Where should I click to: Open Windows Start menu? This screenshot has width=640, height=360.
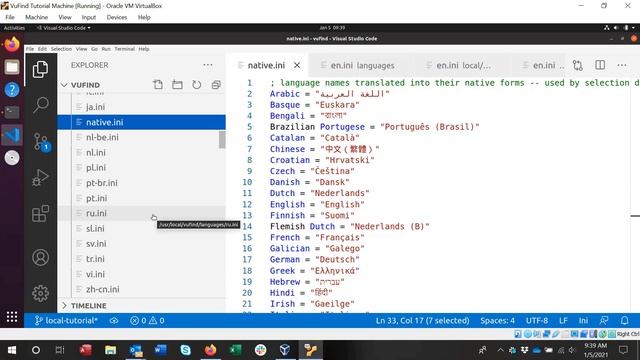(x=12, y=350)
